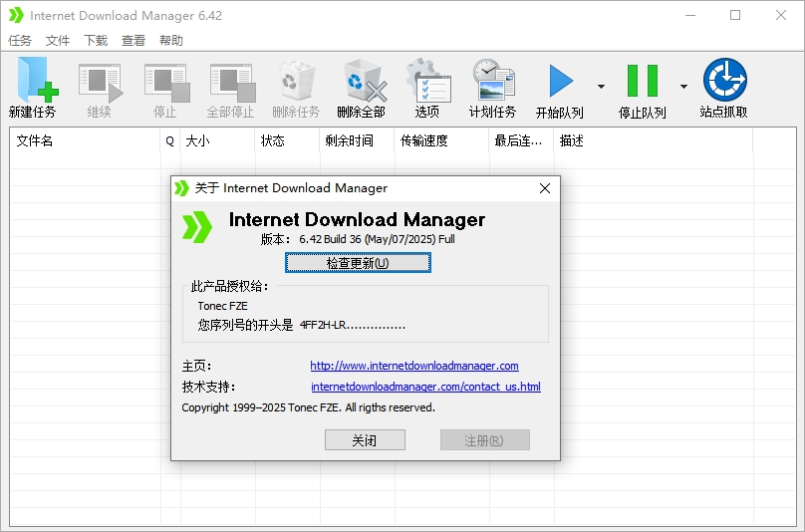Sort by the 文件名 column header

86,140
